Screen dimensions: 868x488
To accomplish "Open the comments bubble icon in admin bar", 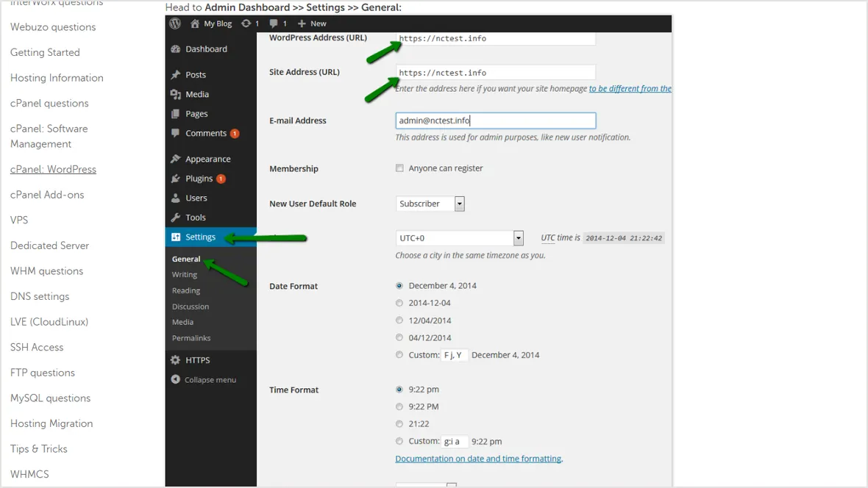I will click(x=274, y=24).
